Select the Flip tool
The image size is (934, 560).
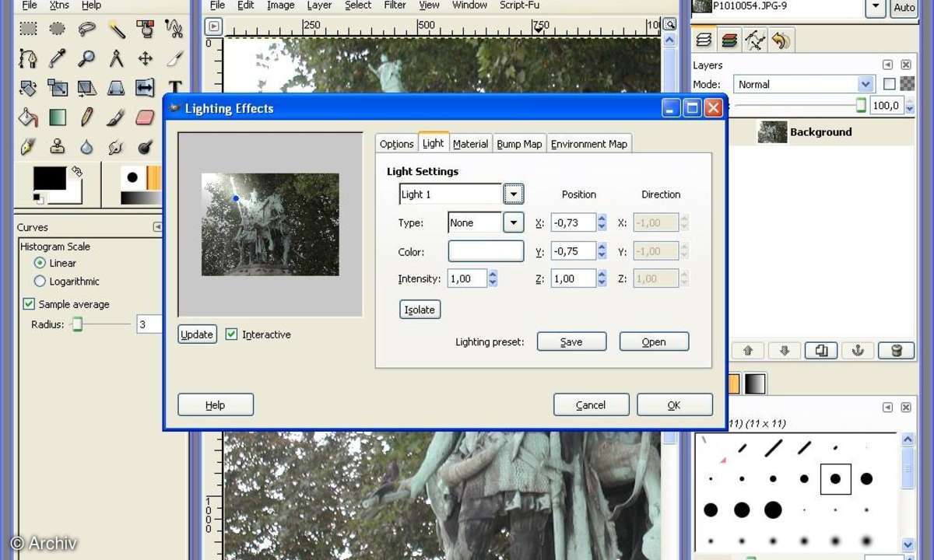tap(145, 88)
